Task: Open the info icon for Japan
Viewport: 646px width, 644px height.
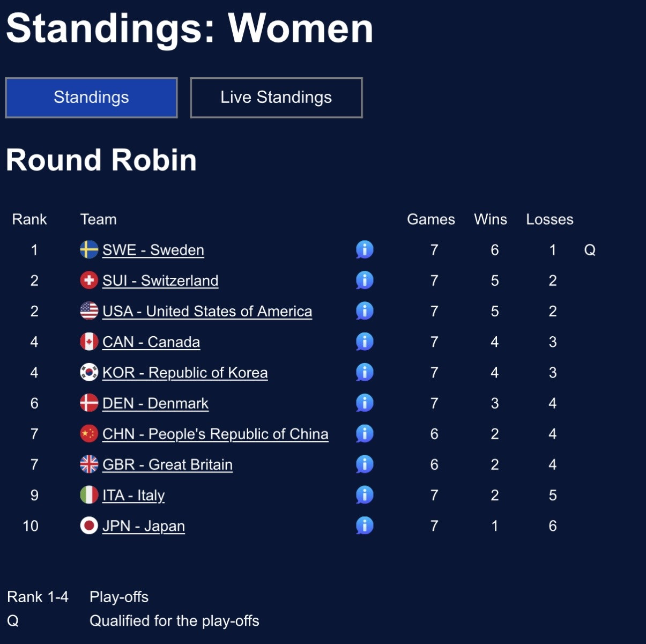Action: point(365,525)
